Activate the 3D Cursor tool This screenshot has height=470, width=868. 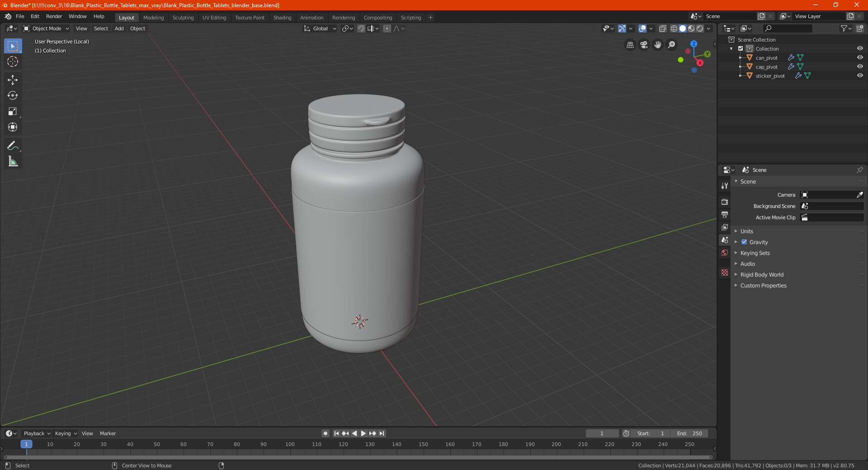point(13,62)
